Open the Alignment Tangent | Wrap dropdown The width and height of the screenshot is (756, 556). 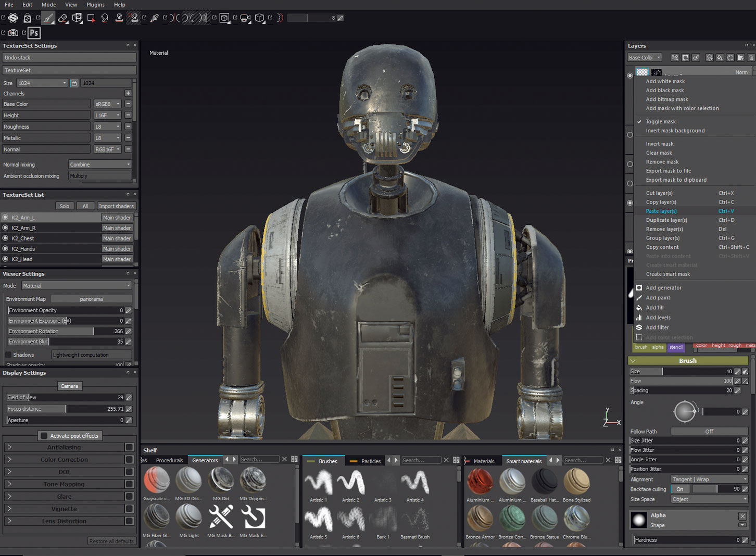(709, 479)
